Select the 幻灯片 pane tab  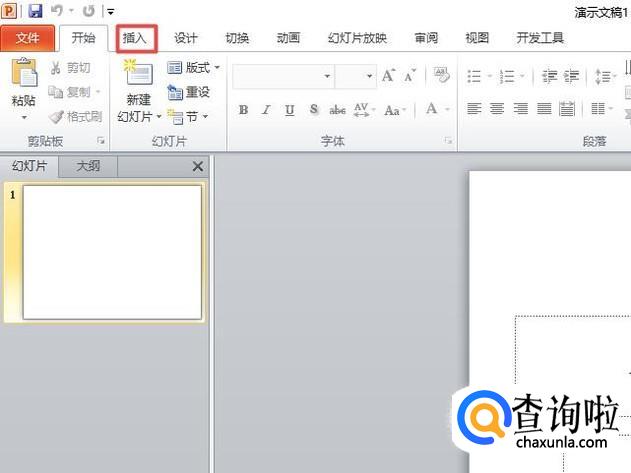pos(29,166)
